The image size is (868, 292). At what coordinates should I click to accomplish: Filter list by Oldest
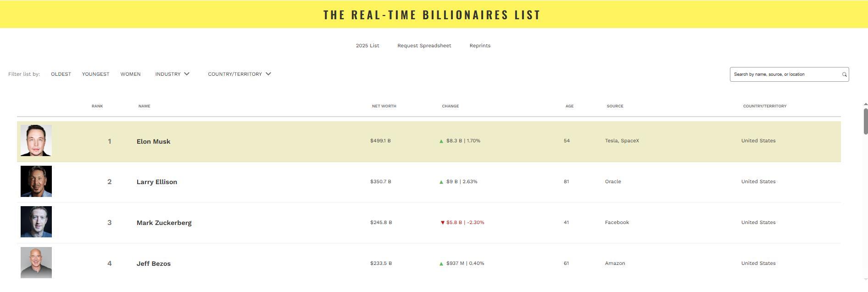tap(61, 74)
